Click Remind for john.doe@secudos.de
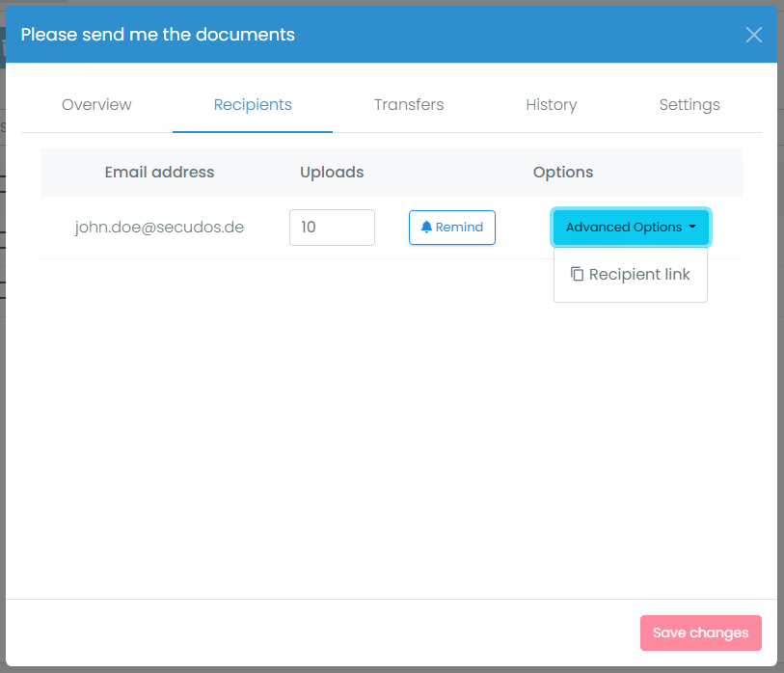 [x=451, y=227]
